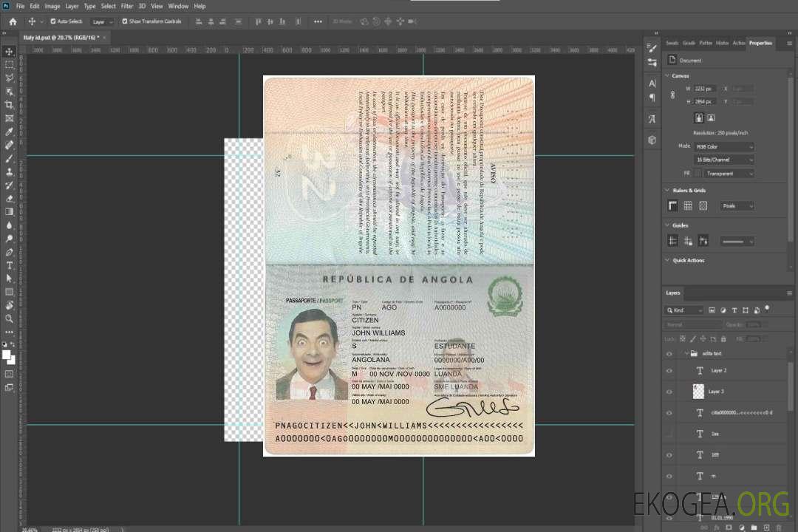Hide the 'm' text layer
This screenshot has height=532, width=798.
click(x=669, y=477)
